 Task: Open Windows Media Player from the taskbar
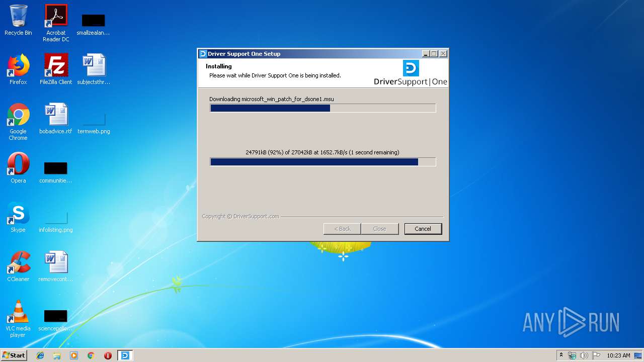click(74, 355)
